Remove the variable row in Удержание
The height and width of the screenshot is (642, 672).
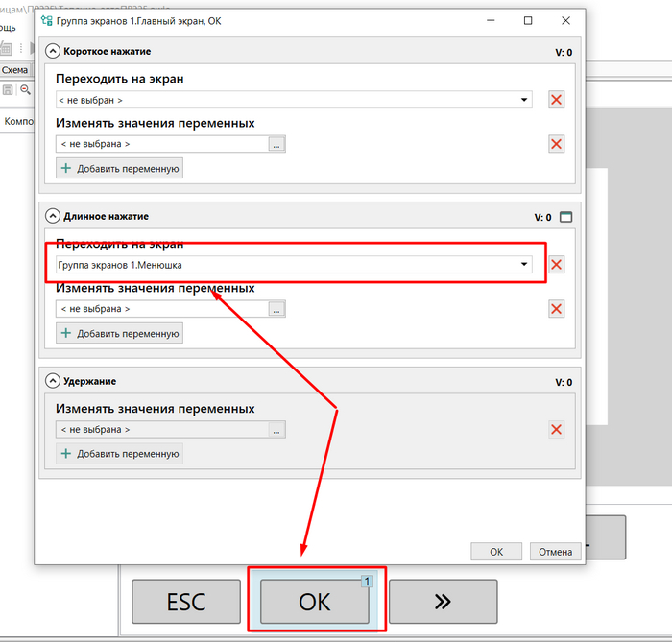click(556, 429)
